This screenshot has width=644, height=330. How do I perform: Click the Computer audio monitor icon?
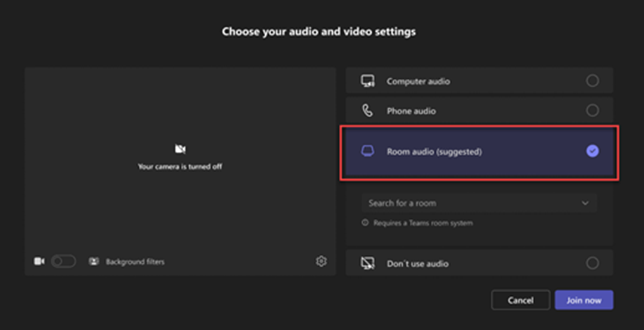367,81
